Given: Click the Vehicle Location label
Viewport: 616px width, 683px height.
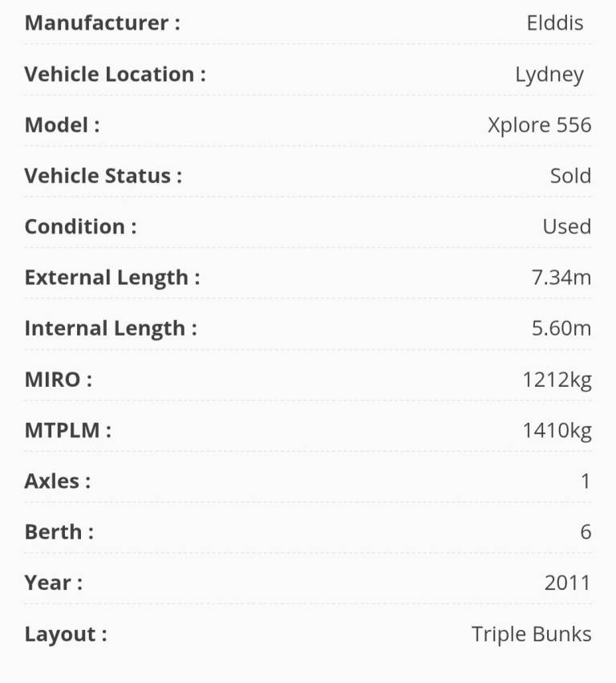Looking at the screenshot, I should [115, 75].
